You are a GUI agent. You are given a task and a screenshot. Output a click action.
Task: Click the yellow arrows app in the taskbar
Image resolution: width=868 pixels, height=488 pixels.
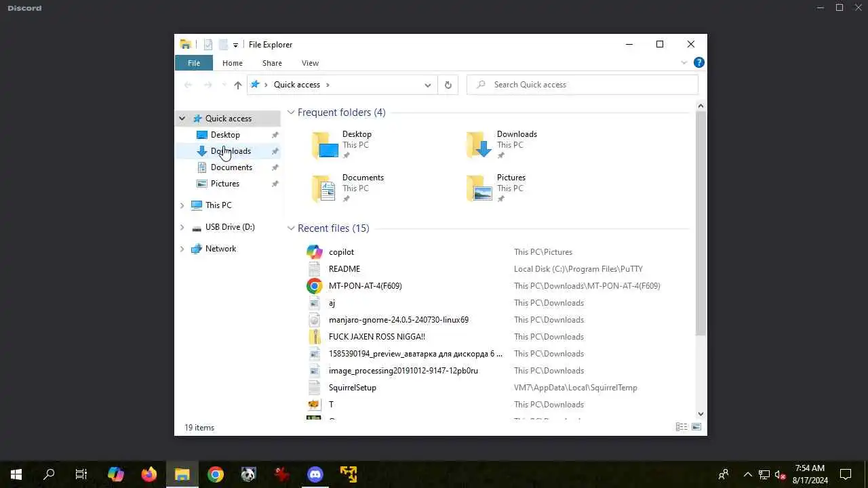(x=349, y=474)
